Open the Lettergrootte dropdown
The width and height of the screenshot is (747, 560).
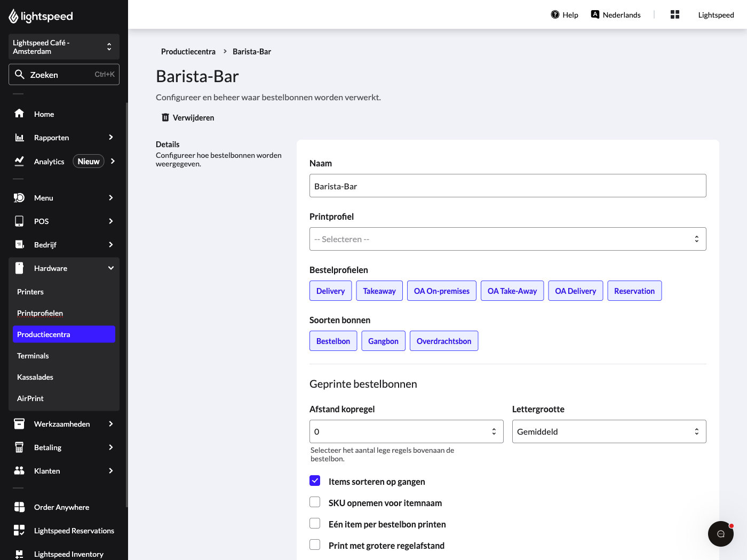click(609, 431)
